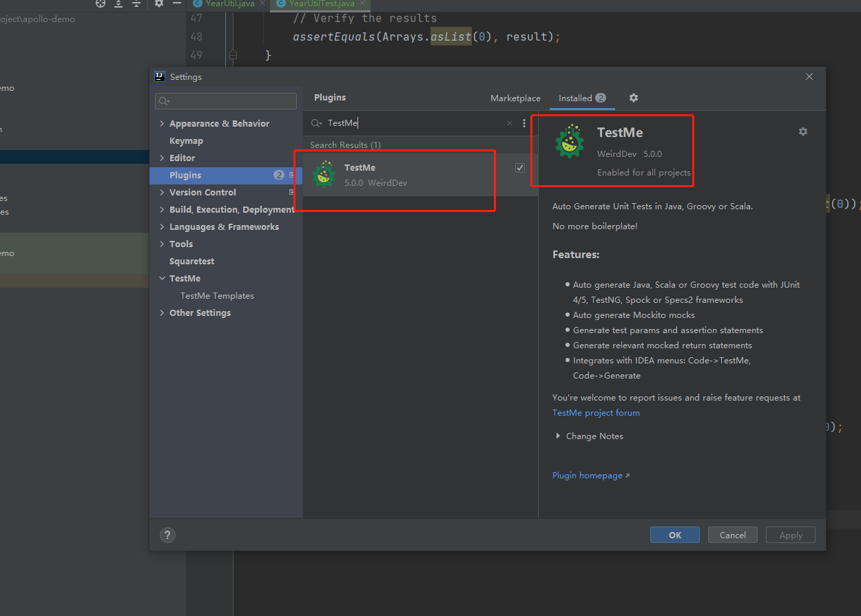Viewport: 861px width, 616px height.
Task: Disable the TestMe plugin checkbox
Action: click(520, 168)
